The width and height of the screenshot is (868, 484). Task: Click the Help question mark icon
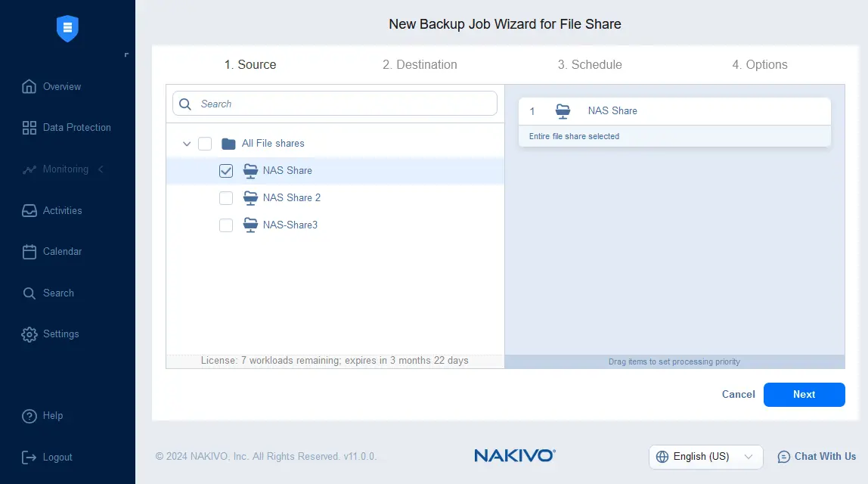(x=29, y=416)
